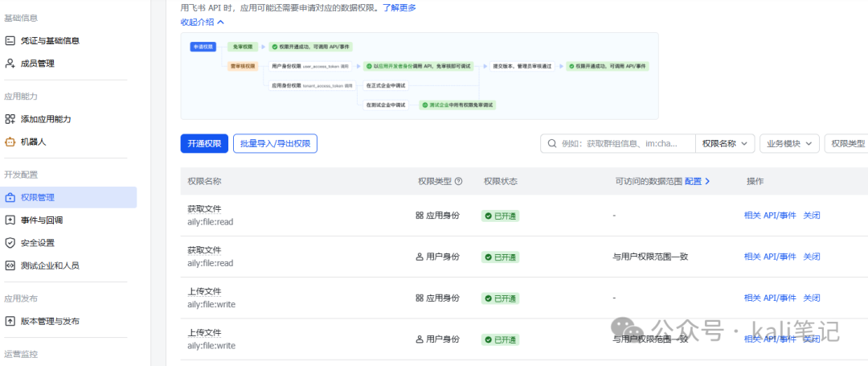Click 用户身份 icon in second aily:file:read row
Screen dimensions: 868x366
(419, 257)
